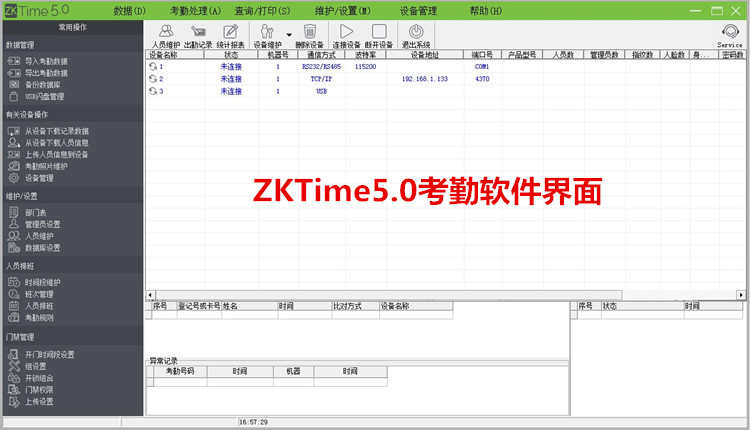This screenshot has height=430, width=750.
Task: Click the 设备名称 column header in device table
Action: pos(175,55)
